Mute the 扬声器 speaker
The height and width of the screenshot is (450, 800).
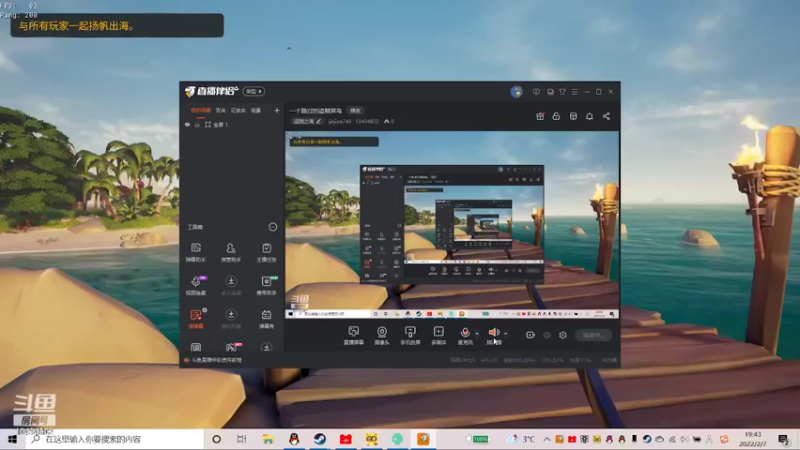tap(493, 335)
